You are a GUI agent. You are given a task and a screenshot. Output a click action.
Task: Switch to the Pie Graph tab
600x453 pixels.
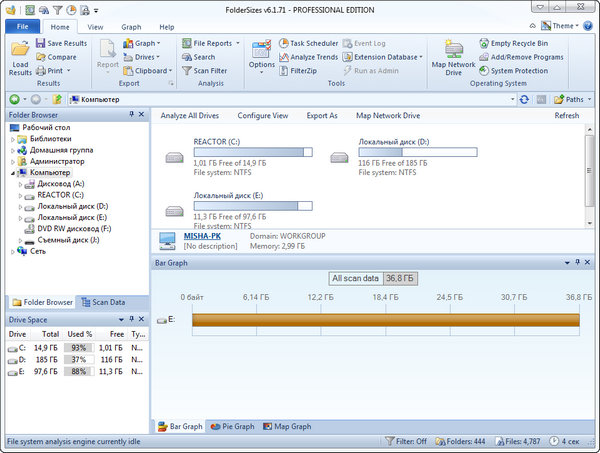[233, 426]
